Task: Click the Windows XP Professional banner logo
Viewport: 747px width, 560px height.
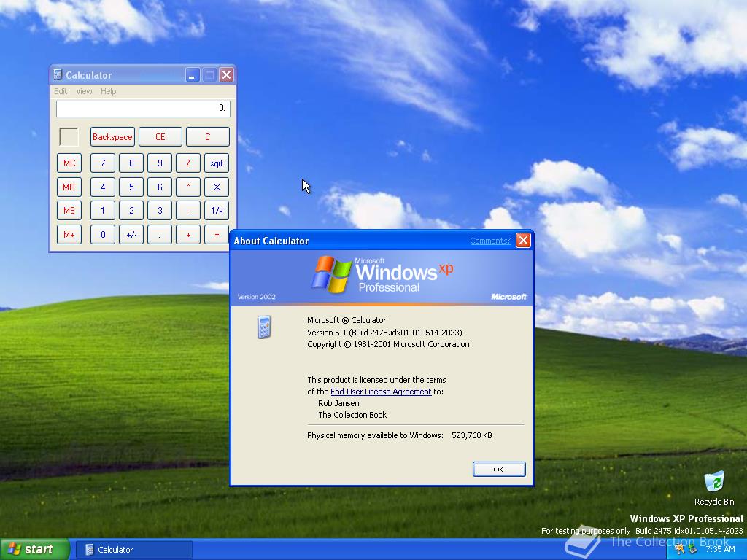Action: point(382,275)
